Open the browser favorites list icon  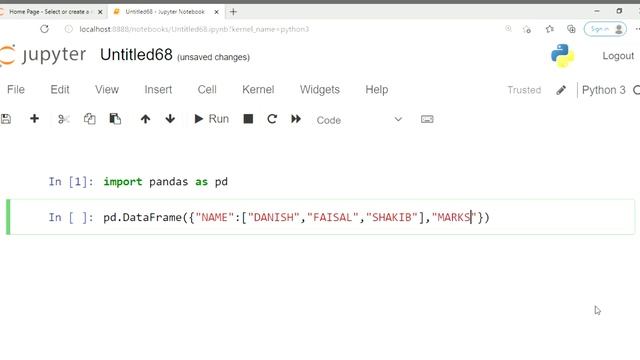(x=550, y=29)
